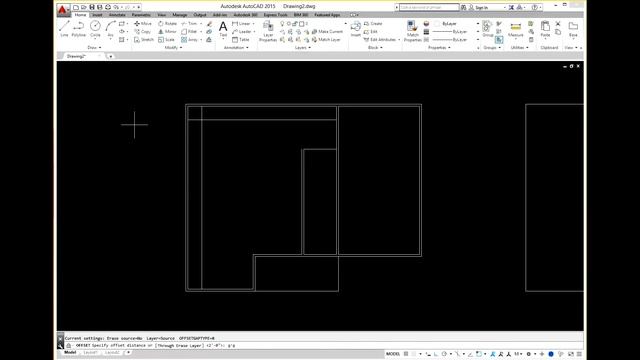Click the Trim tool
Screen dimensions: 640x360
(x=189, y=24)
